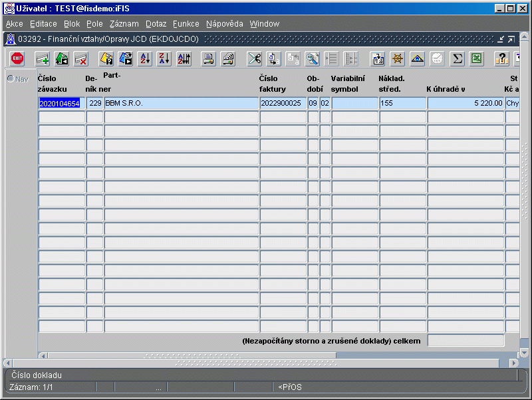The height and width of the screenshot is (400, 532).
Task: Add a new record with the green plus icon
Action: coord(43,58)
